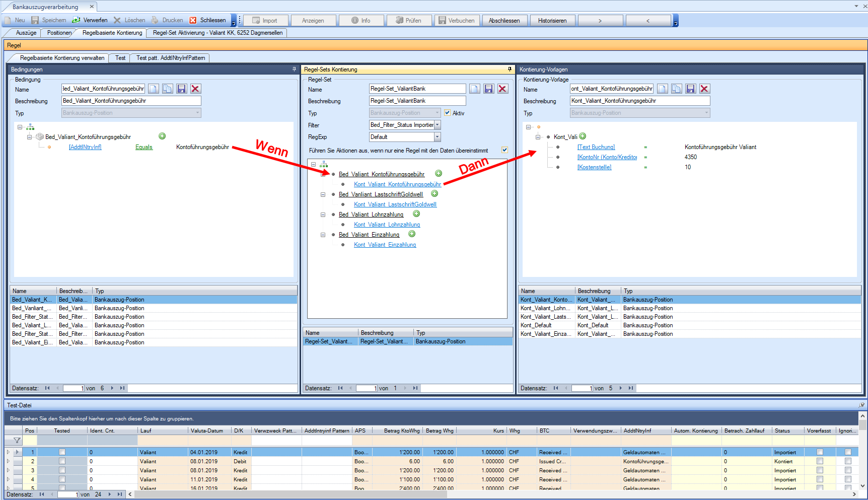Click the green plus beside the Kont_Vali node
Image resolution: width=868 pixels, height=500 pixels.
[583, 136]
